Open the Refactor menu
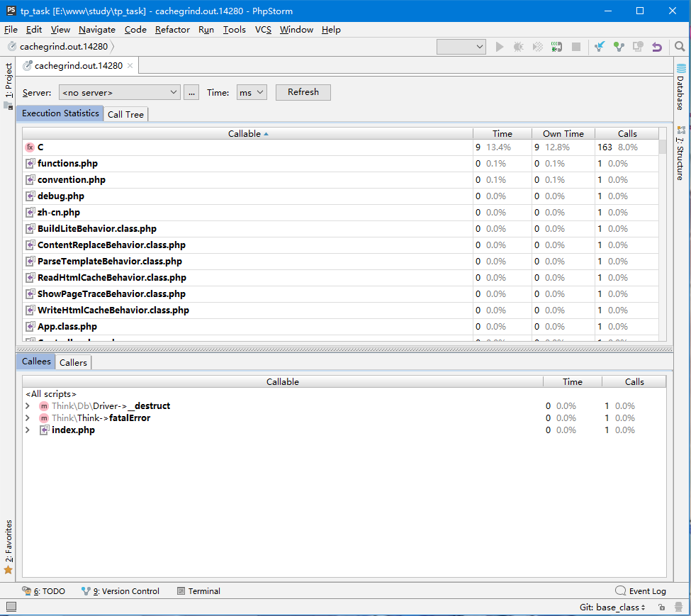 (172, 30)
